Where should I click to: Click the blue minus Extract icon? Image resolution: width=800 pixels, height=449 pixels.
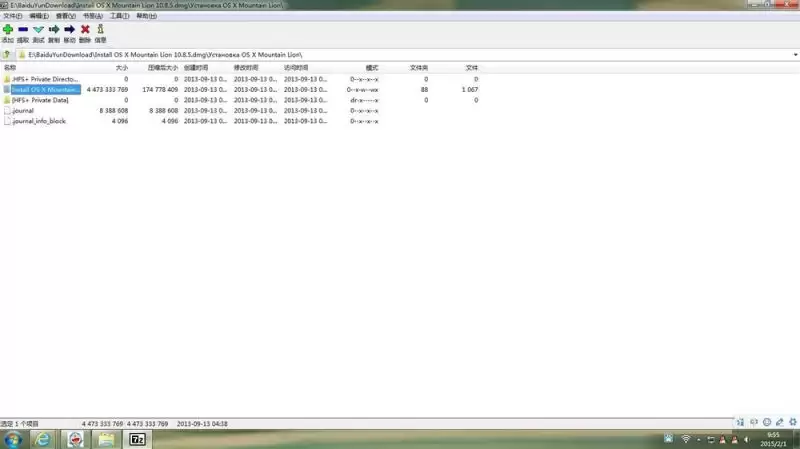23,30
